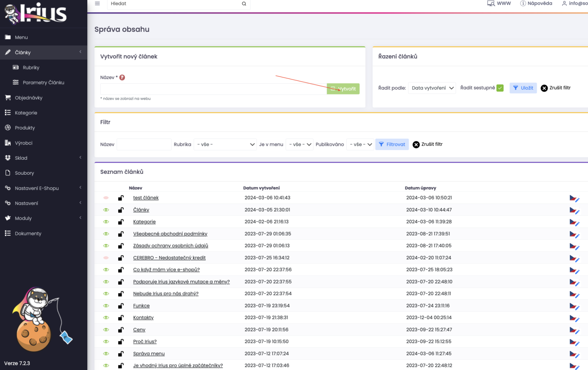Open the Je v menu dropdown

pyautogui.click(x=299, y=145)
